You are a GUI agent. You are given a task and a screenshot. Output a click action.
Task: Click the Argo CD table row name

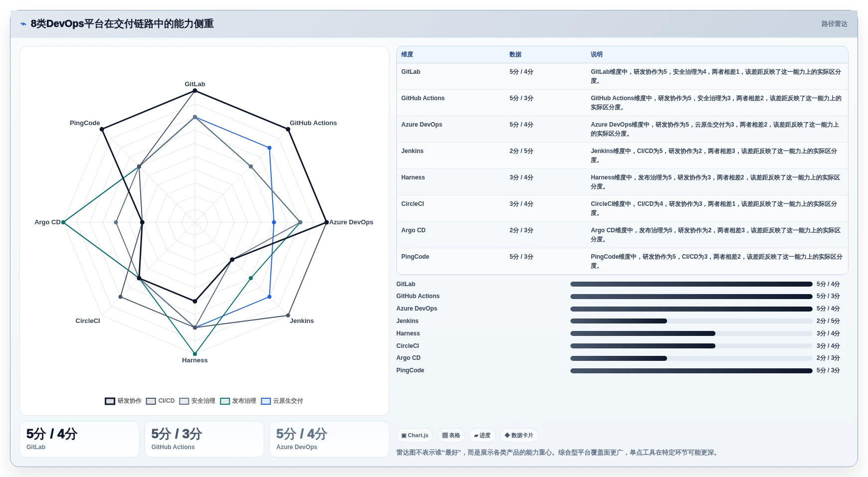[x=413, y=230]
